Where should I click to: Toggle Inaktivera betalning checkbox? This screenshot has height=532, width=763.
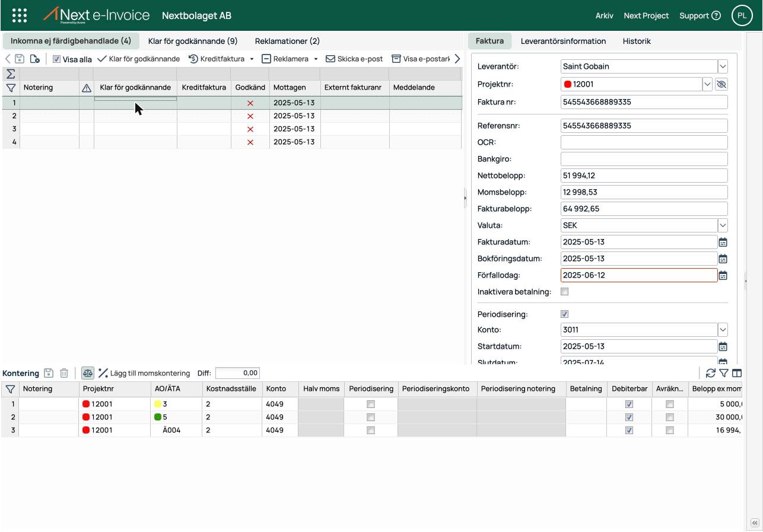coord(565,292)
